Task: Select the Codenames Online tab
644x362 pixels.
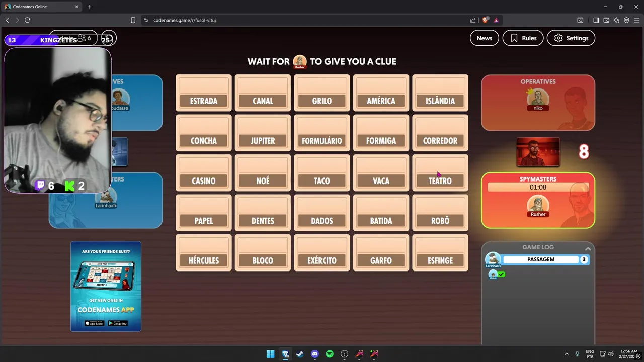Action: tap(42, 7)
